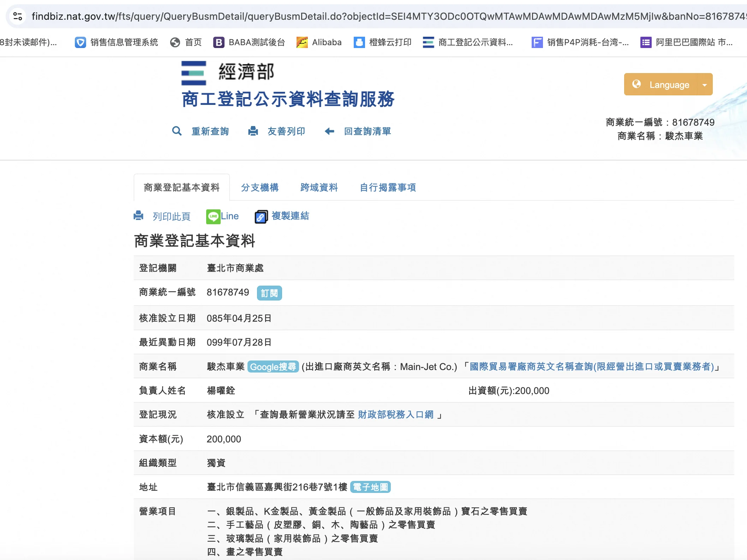Switch to the 跨域資料 tab
This screenshot has height=560, width=747.
click(319, 187)
